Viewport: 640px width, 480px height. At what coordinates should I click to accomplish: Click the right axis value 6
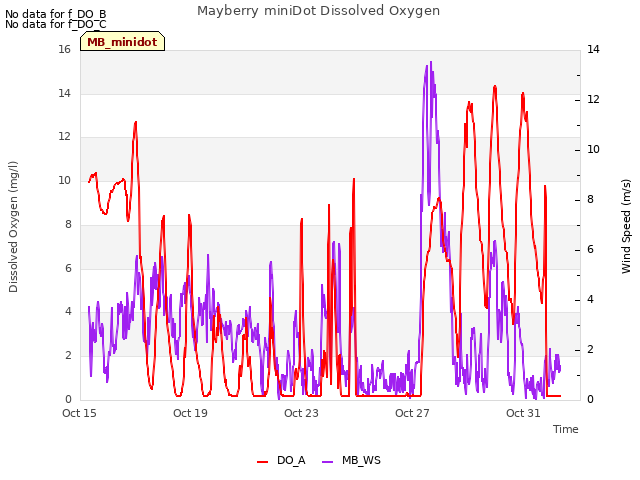coord(590,250)
